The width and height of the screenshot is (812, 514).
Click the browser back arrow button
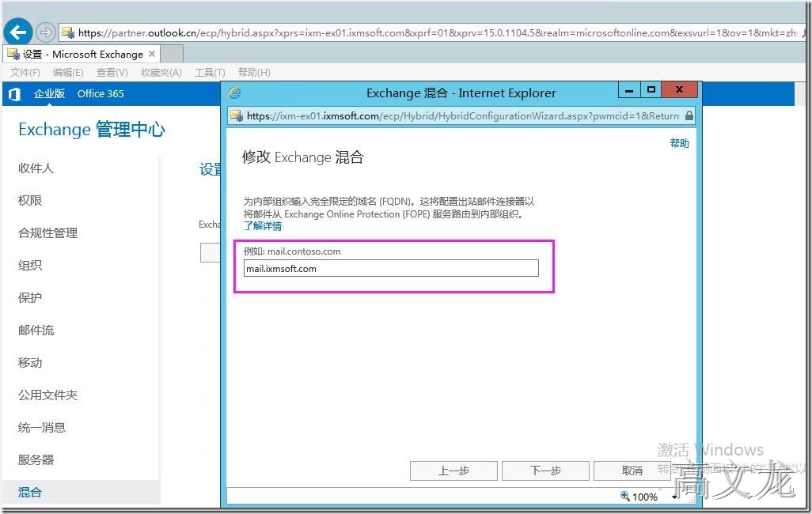pyautogui.click(x=17, y=32)
